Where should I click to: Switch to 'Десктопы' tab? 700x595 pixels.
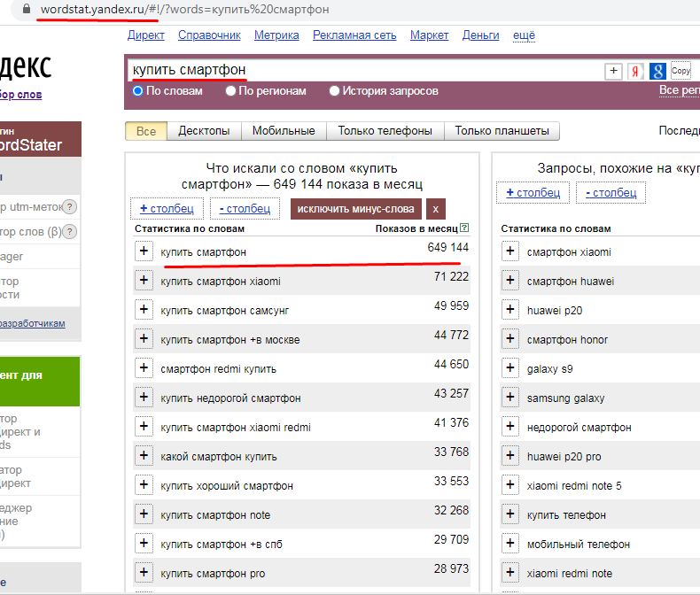(204, 131)
